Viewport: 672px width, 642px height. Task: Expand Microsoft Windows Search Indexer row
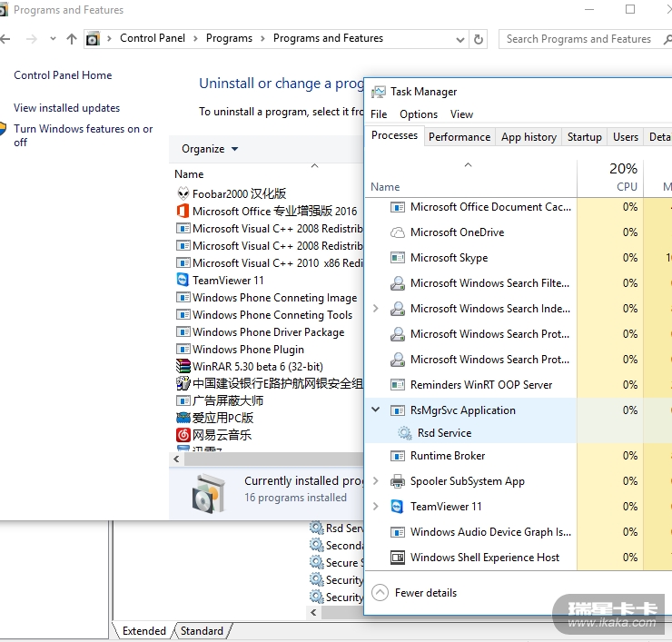point(375,308)
